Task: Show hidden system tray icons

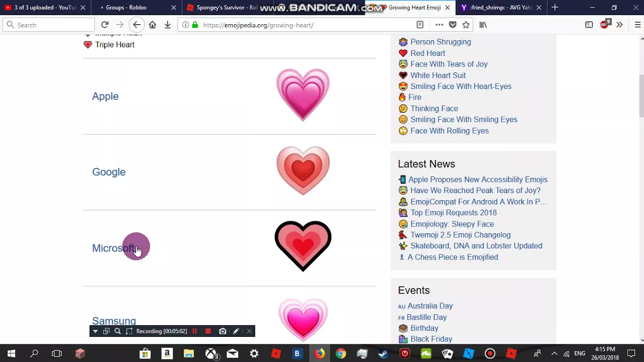Action: (x=554, y=353)
